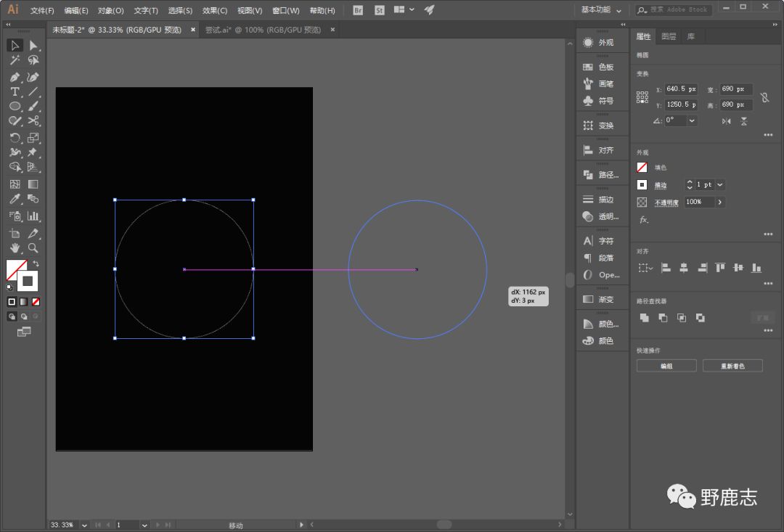Select the Zoom magnifier tool
The height and width of the screenshot is (532, 784).
(33, 248)
